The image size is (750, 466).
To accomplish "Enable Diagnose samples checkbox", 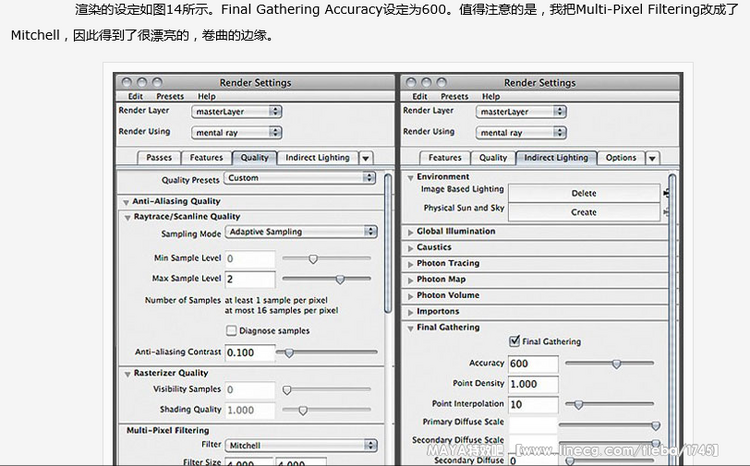I will click(x=231, y=330).
